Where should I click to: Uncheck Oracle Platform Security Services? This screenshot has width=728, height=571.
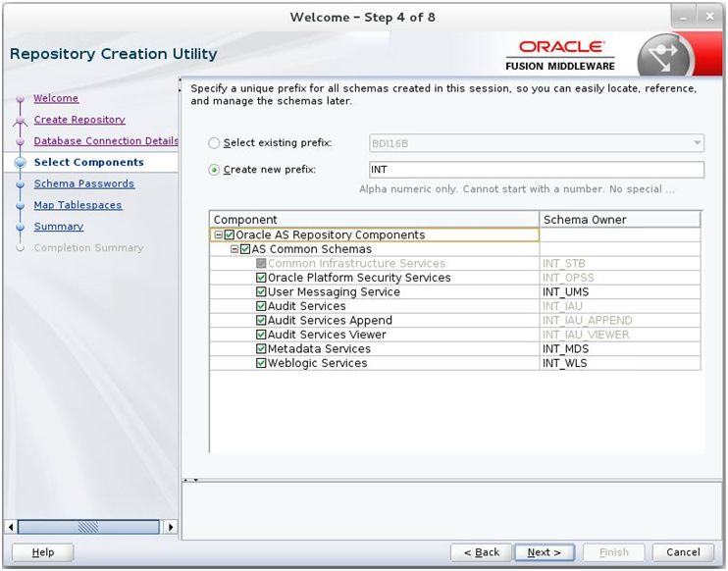261,278
